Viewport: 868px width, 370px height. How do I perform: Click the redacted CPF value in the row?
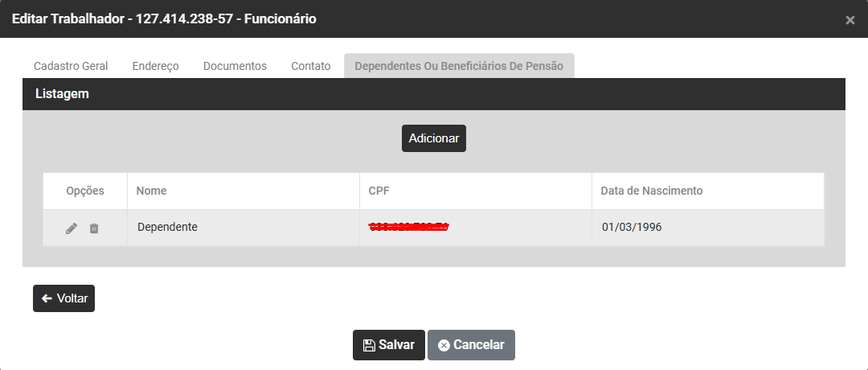[x=408, y=228]
